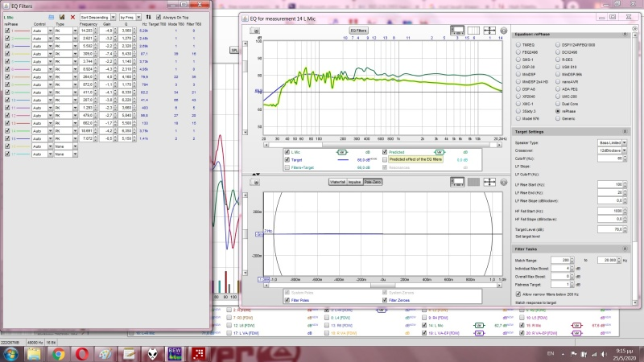Screen dimensions: 644x362
Task: Open Google Chrome from the taskbar
Action: 58,353
